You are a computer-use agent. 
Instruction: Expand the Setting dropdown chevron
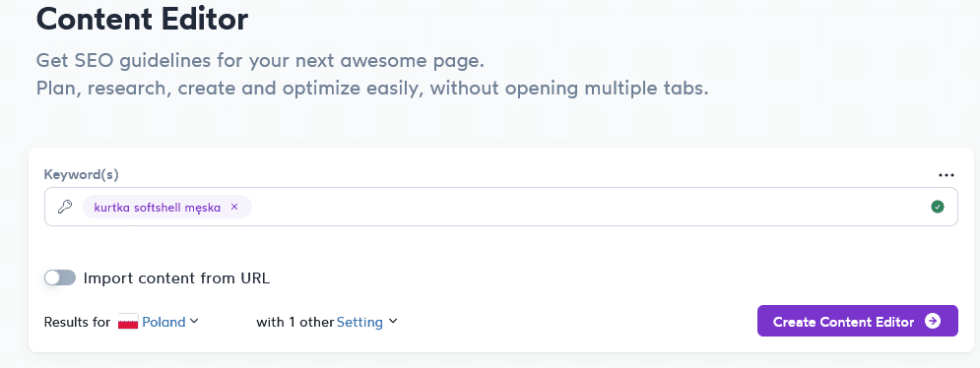(x=393, y=321)
